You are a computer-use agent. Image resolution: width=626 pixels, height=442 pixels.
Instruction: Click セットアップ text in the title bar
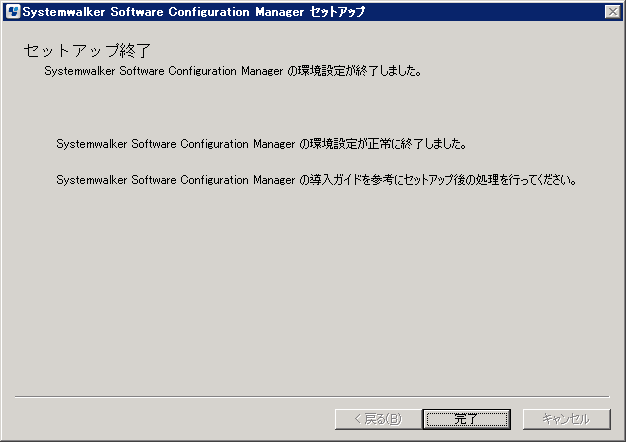tap(337, 12)
